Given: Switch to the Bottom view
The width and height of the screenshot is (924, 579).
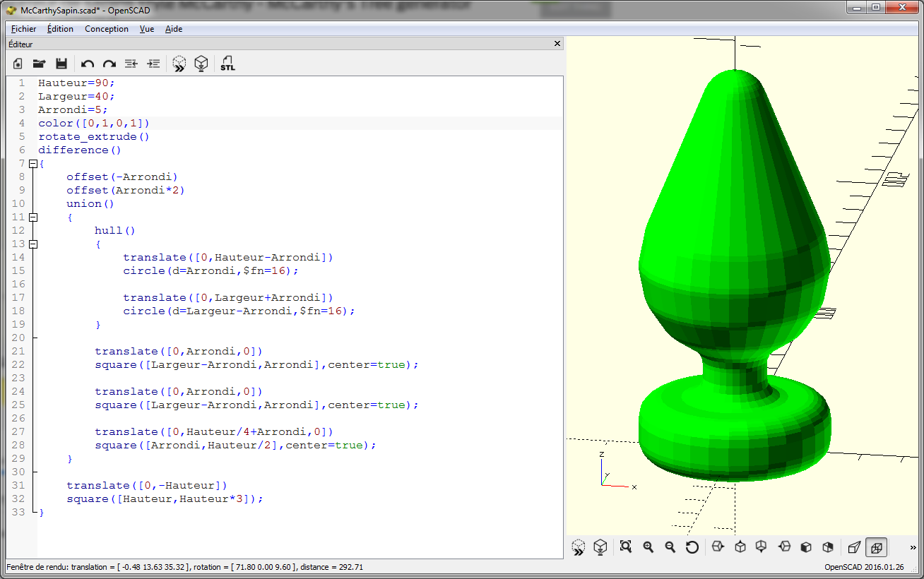Looking at the screenshot, I should [x=762, y=547].
